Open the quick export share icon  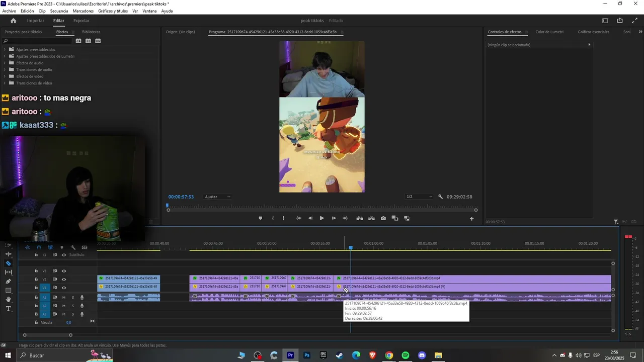click(x=620, y=21)
